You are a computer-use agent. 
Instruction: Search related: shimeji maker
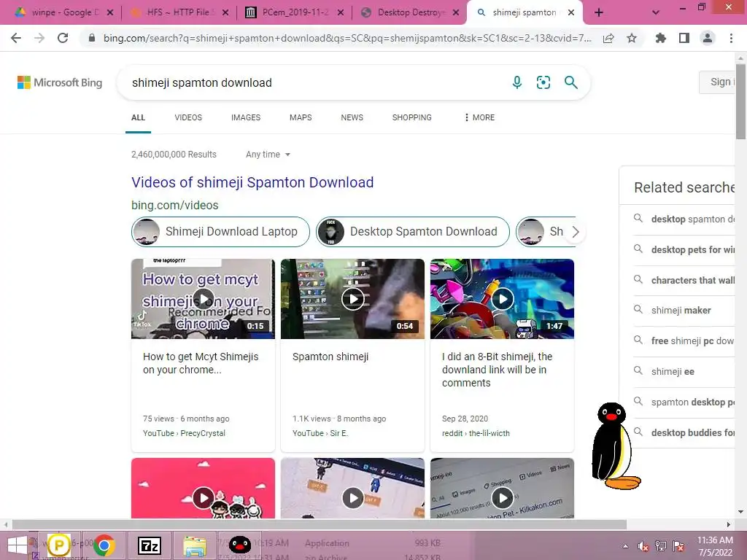pyautogui.click(x=681, y=311)
